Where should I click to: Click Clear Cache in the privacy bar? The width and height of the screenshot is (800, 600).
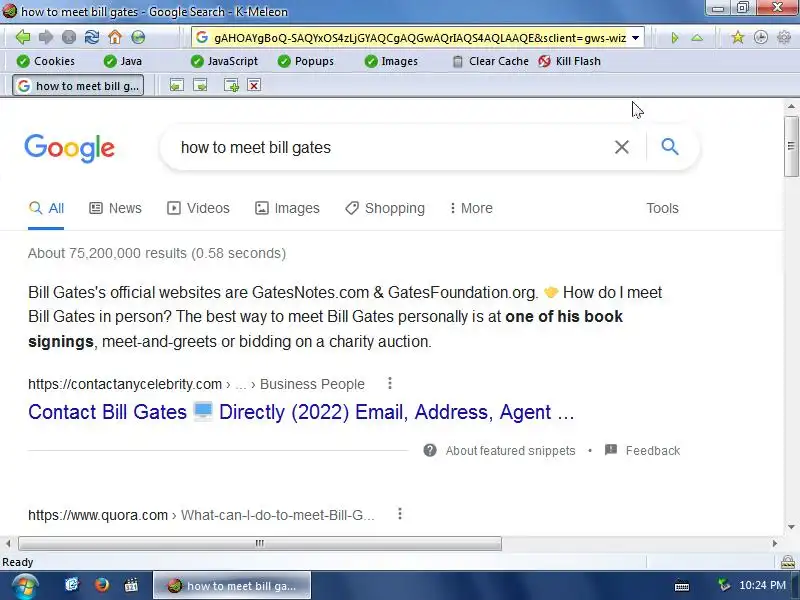tap(491, 61)
